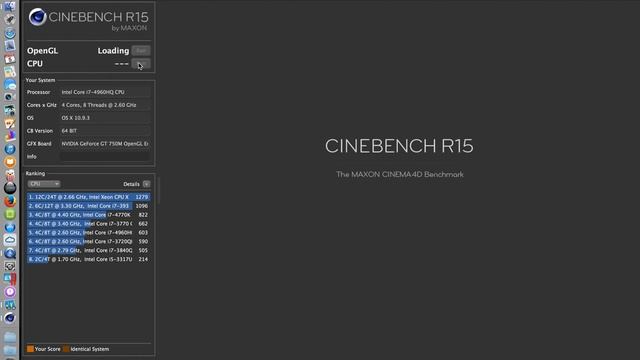The height and width of the screenshot is (360, 640).
Task: Select ranking row Core i7-3840Q 505
Action: [89, 250]
